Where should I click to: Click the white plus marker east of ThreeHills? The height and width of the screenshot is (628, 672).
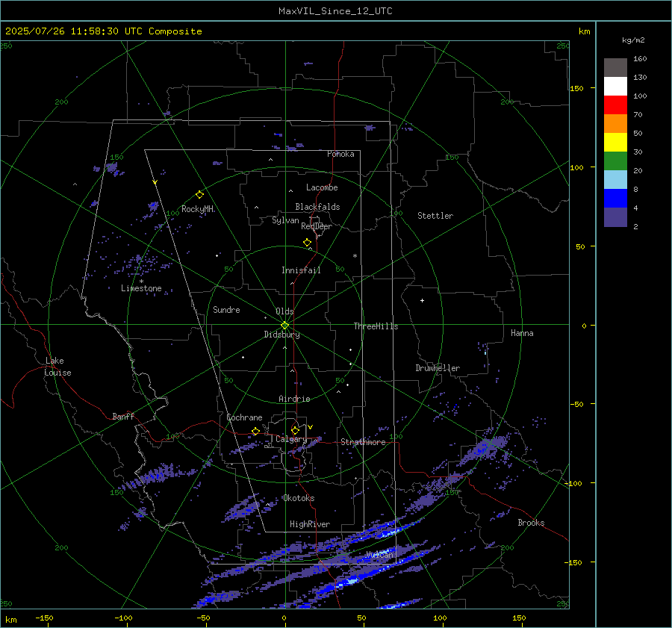click(422, 300)
